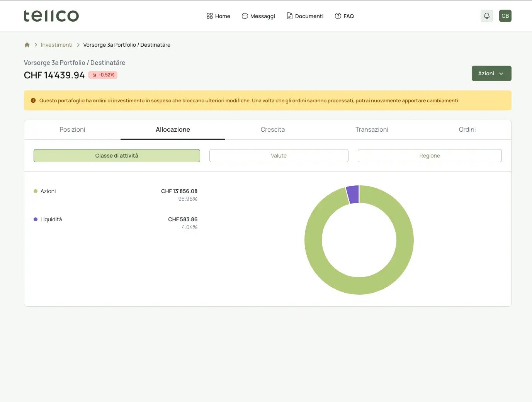The image size is (532, 402).
Task: Go to the Investimenti breadcrumb link
Action: coord(57,45)
